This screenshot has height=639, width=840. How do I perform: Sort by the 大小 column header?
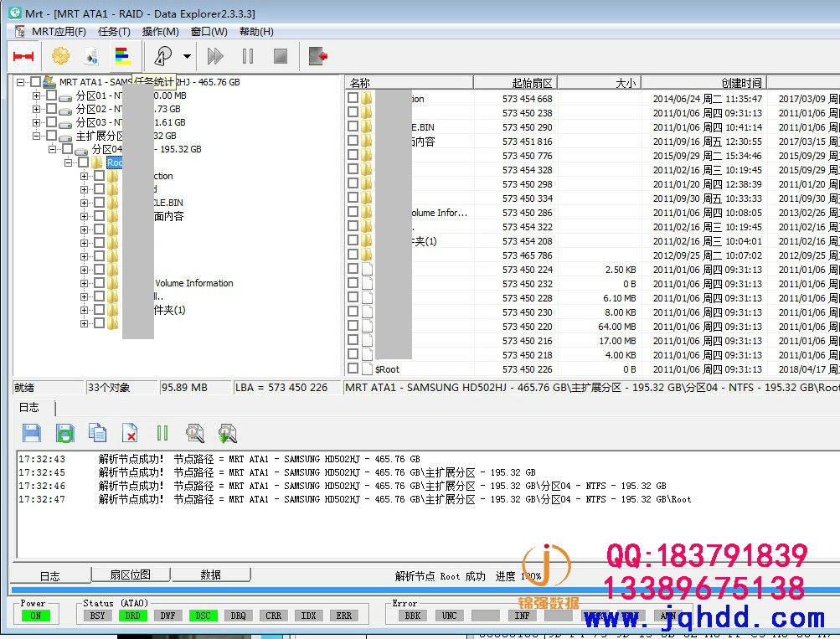pyautogui.click(x=600, y=82)
